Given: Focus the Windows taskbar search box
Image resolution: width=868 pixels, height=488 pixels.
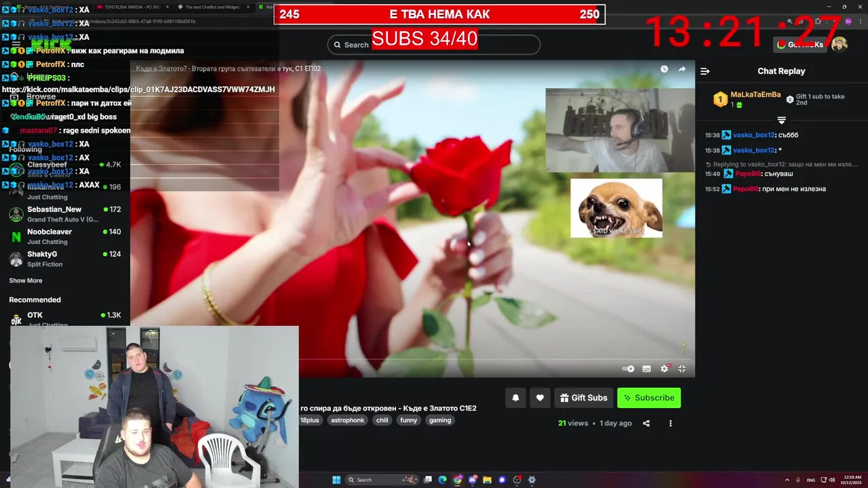Looking at the screenshot, I should point(381,480).
